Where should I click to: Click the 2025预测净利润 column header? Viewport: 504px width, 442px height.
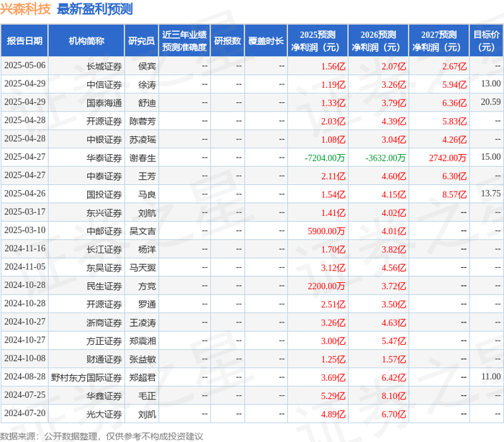[318, 40]
